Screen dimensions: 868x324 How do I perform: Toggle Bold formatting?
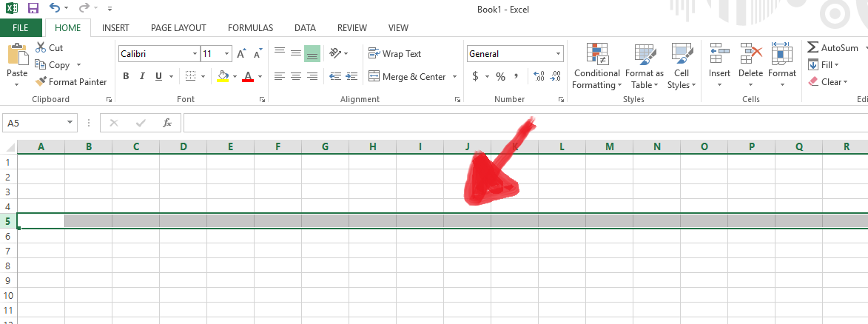[126, 76]
